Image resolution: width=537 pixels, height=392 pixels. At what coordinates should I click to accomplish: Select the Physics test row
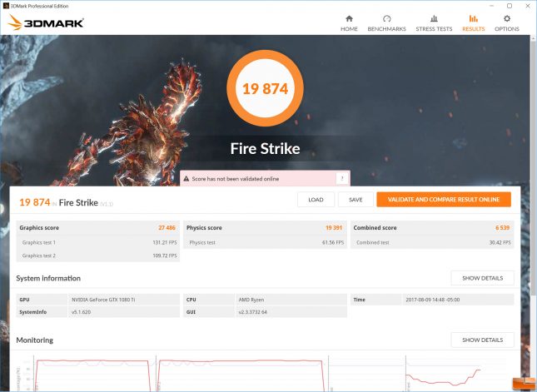click(265, 242)
